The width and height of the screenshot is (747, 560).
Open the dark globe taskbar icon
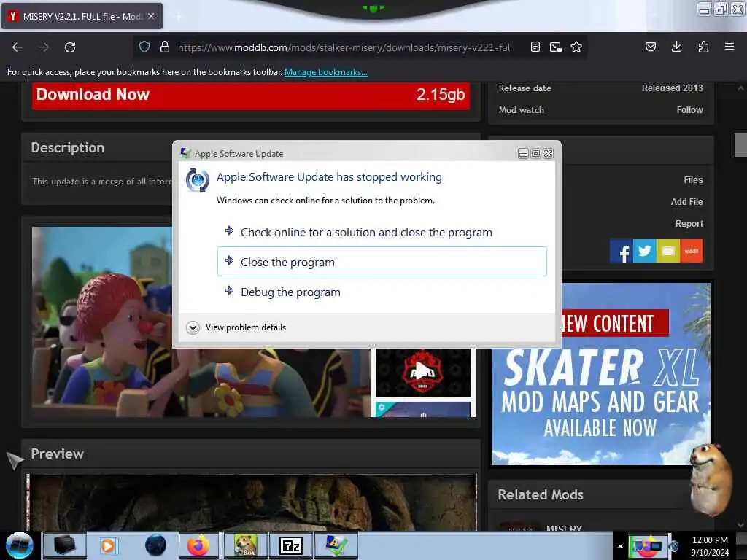pyautogui.click(x=155, y=545)
